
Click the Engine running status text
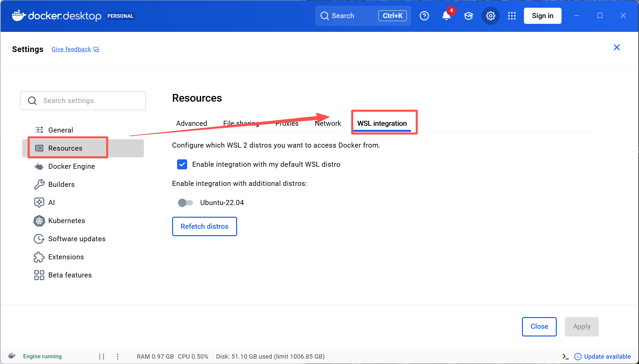pyautogui.click(x=42, y=356)
